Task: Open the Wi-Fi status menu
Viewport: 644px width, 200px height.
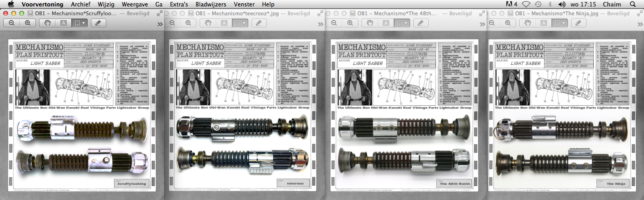Action: tap(526, 4)
